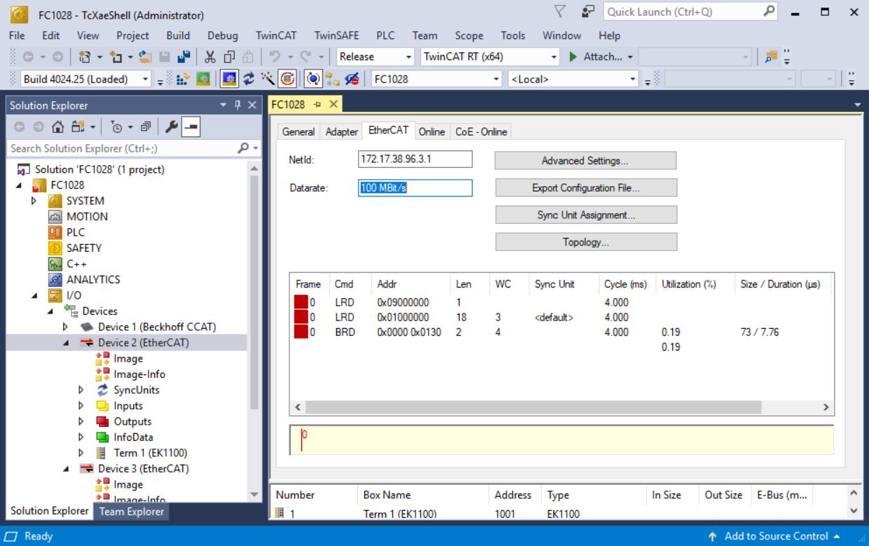This screenshot has height=546, width=869.
Task: Open the Build 4024.25 (Loaded) dropdown
Action: pyautogui.click(x=145, y=79)
